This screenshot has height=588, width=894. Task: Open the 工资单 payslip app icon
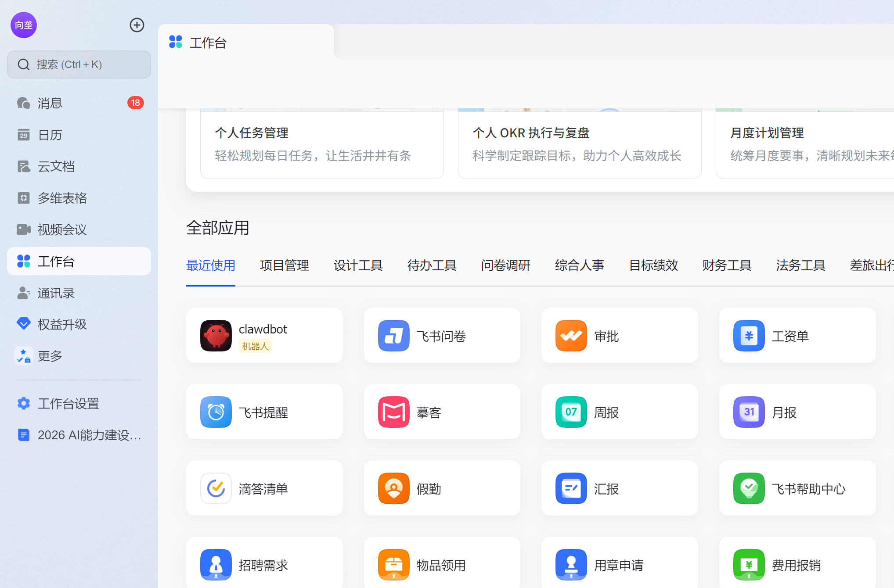[749, 336]
